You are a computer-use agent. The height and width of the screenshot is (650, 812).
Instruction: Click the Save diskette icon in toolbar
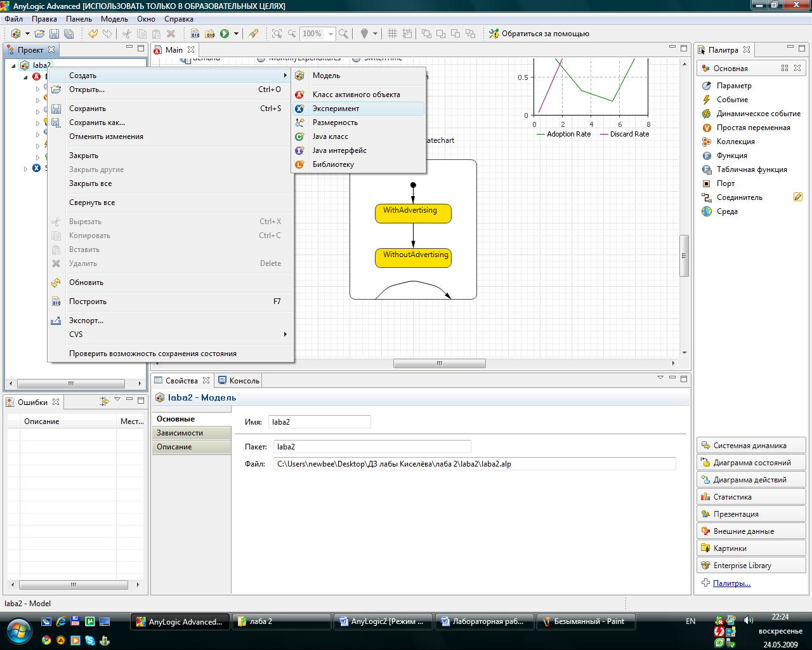[54, 34]
